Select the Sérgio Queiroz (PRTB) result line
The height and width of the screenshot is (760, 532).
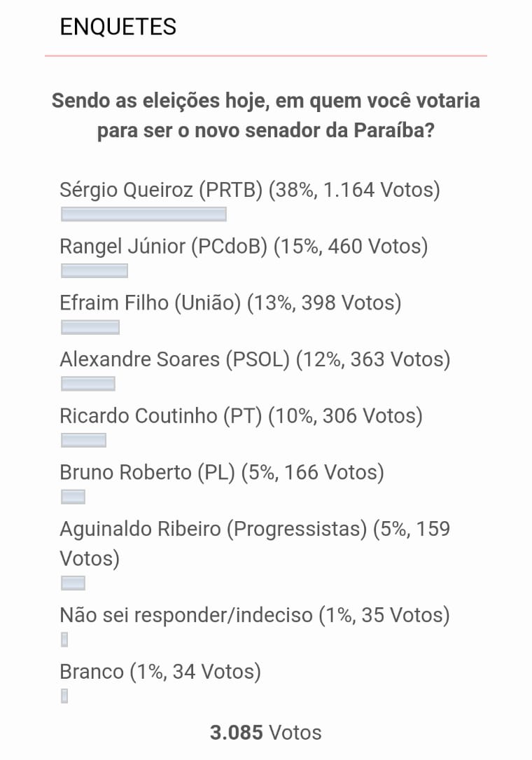(x=250, y=190)
